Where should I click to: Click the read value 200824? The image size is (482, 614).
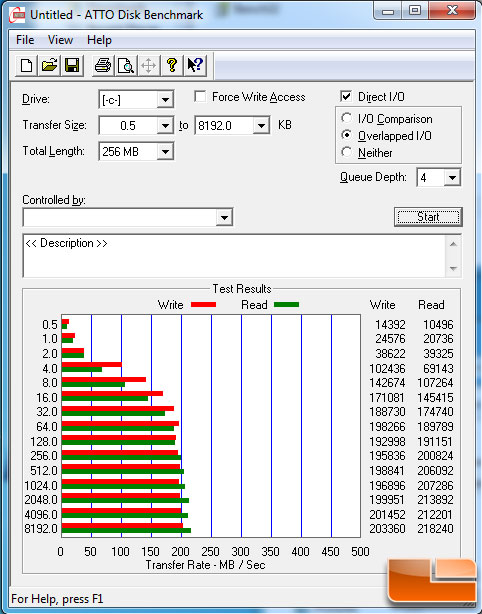(x=435, y=456)
